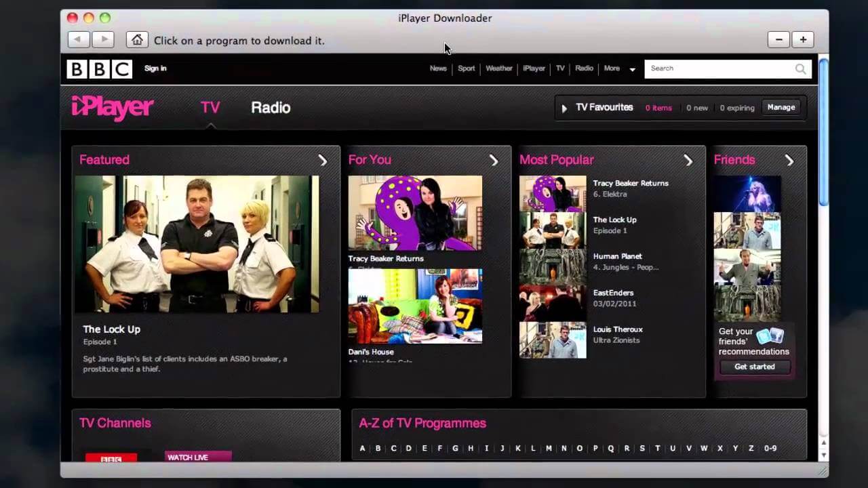Select letter M in A-Z programmes
Screen dimensions: 868x488
(x=549, y=448)
